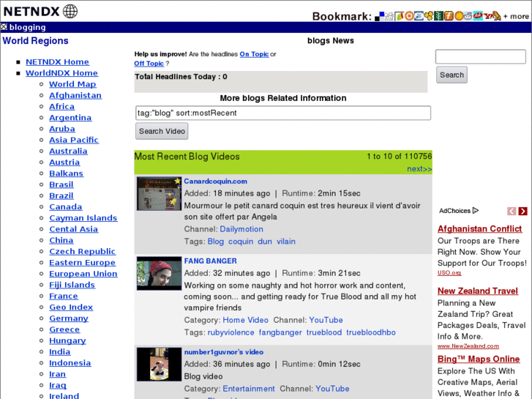Click the AdChoices triangle icon
The height and width of the screenshot is (399, 532).
(x=476, y=211)
